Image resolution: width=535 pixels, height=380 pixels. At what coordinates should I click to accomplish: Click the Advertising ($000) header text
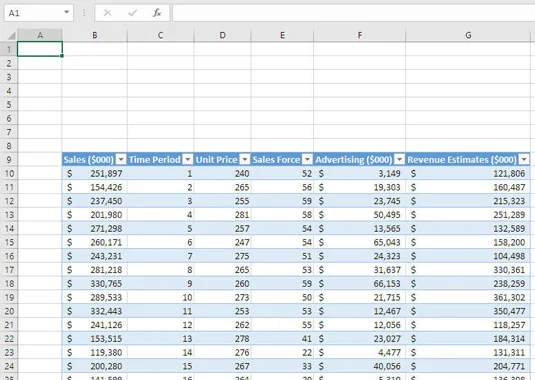[353, 160]
